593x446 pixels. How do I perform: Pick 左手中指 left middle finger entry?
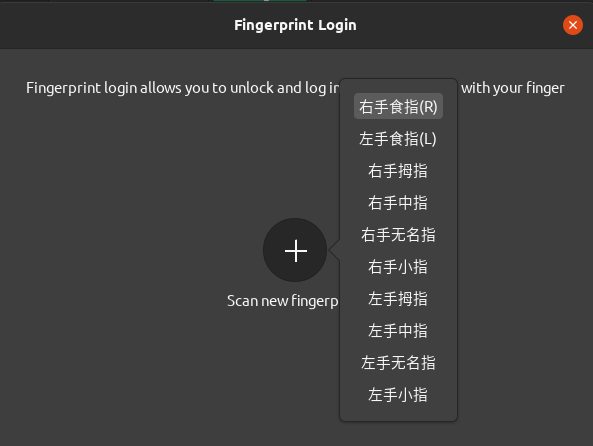pyautogui.click(x=398, y=331)
